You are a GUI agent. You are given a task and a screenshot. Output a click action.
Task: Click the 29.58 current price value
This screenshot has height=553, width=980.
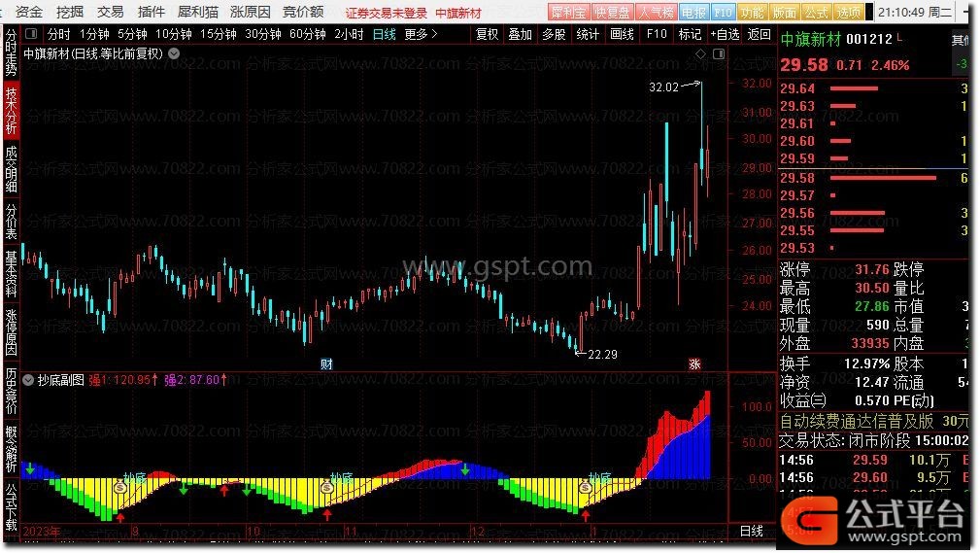tap(804, 65)
